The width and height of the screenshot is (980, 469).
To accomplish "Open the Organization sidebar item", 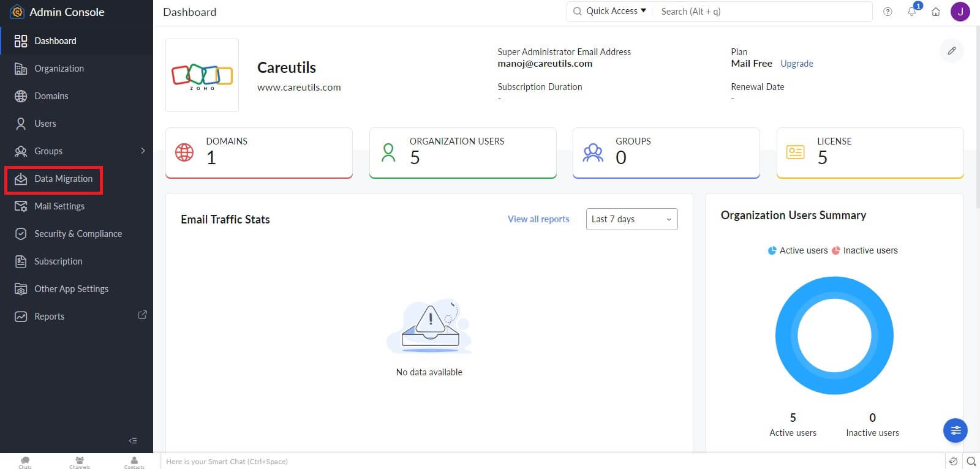I will pos(77,69).
